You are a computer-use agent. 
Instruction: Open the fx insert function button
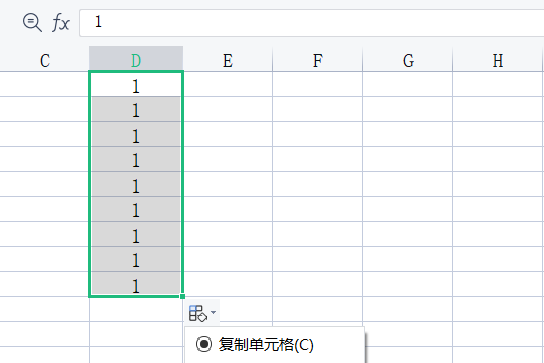click(61, 23)
